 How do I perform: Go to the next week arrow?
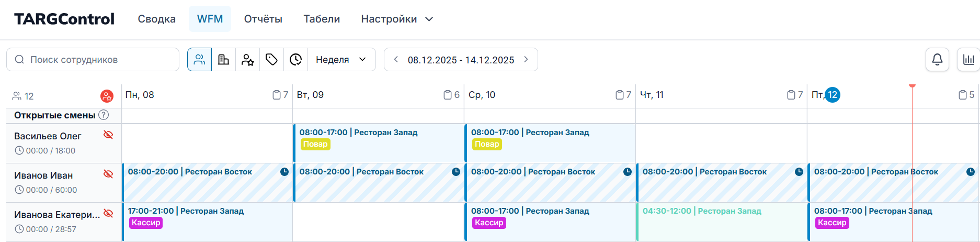pos(526,60)
